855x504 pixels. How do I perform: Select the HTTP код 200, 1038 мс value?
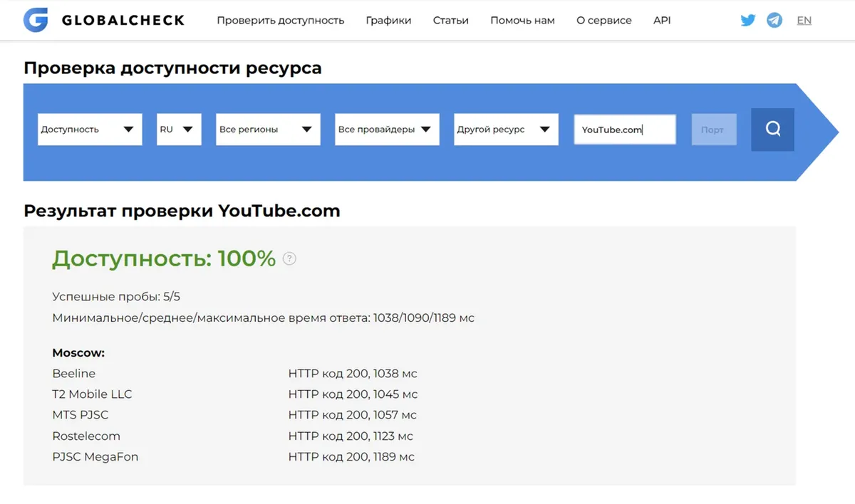[x=353, y=373]
